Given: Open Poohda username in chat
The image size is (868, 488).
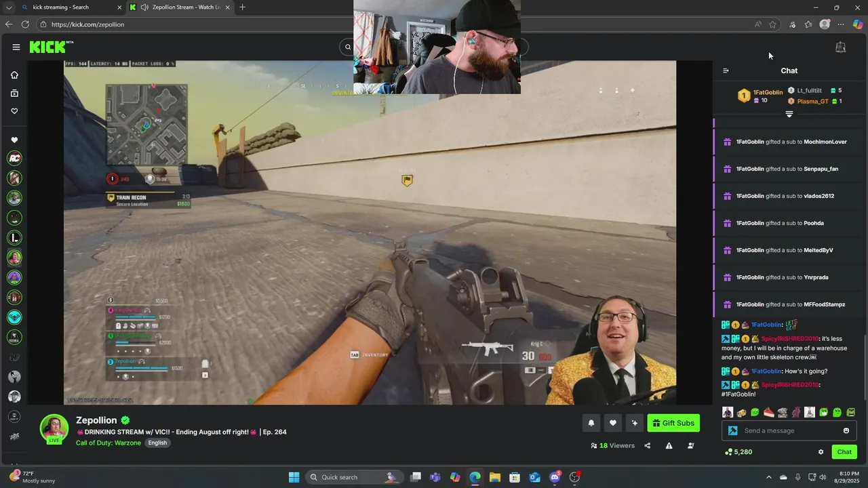Looking at the screenshot, I should pyautogui.click(x=814, y=223).
